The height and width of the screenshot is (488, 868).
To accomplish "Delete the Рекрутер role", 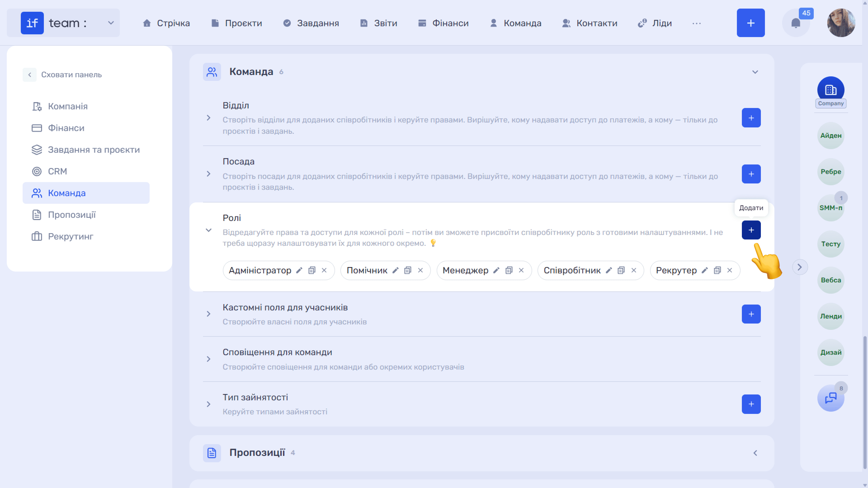I will coord(730,270).
